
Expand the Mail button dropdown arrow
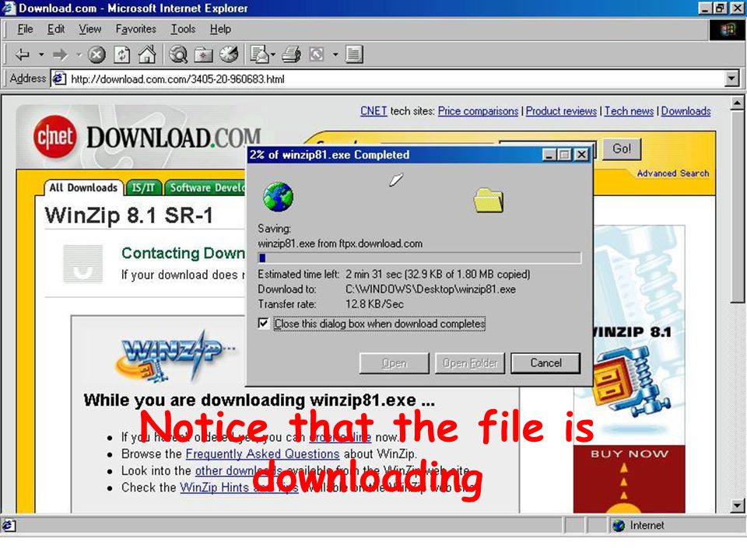pos(273,54)
